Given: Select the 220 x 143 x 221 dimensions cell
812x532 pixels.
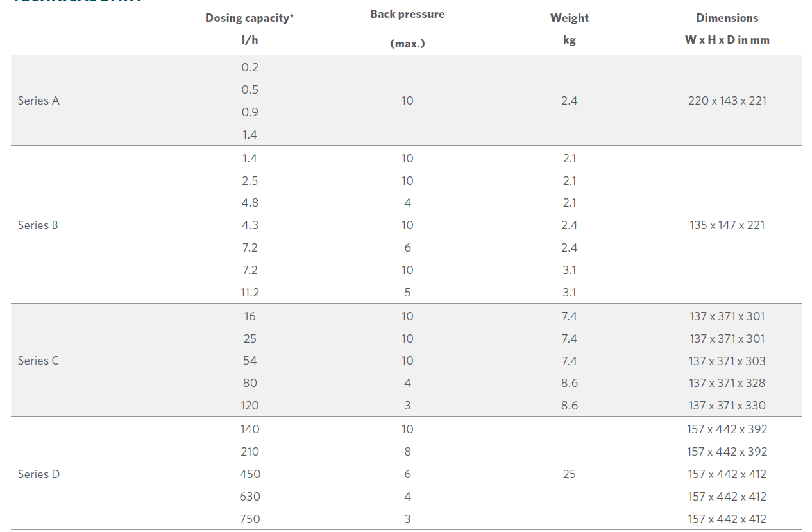Looking at the screenshot, I should point(727,101).
